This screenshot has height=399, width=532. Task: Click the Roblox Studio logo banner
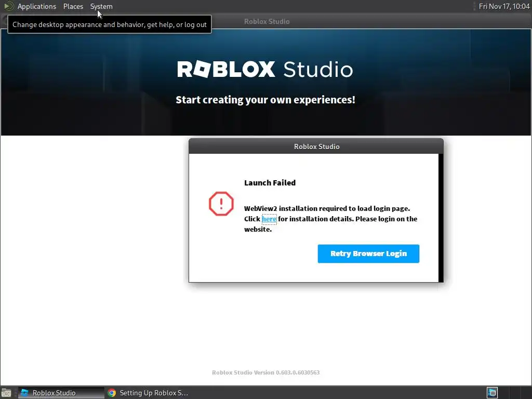(x=265, y=69)
